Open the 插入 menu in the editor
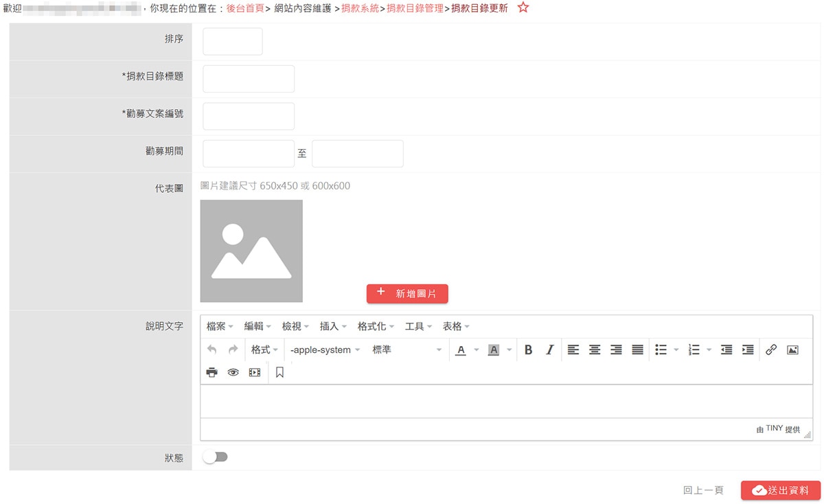The width and height of the screenshot is (824, 504). [330, 326]
